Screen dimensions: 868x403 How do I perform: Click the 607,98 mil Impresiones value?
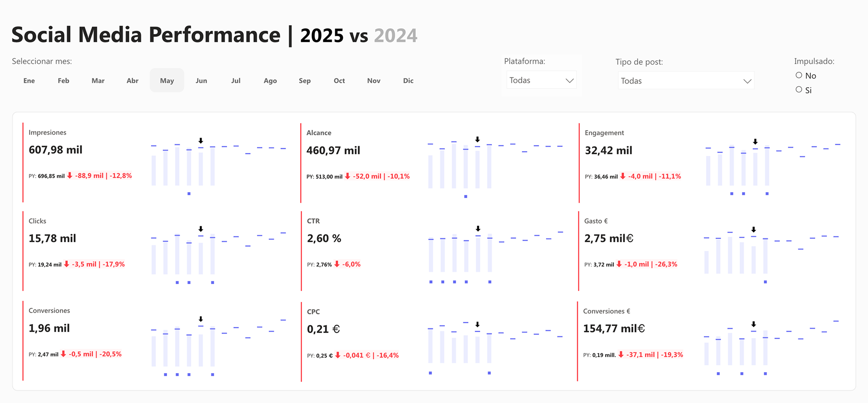(x=55, y=150)
